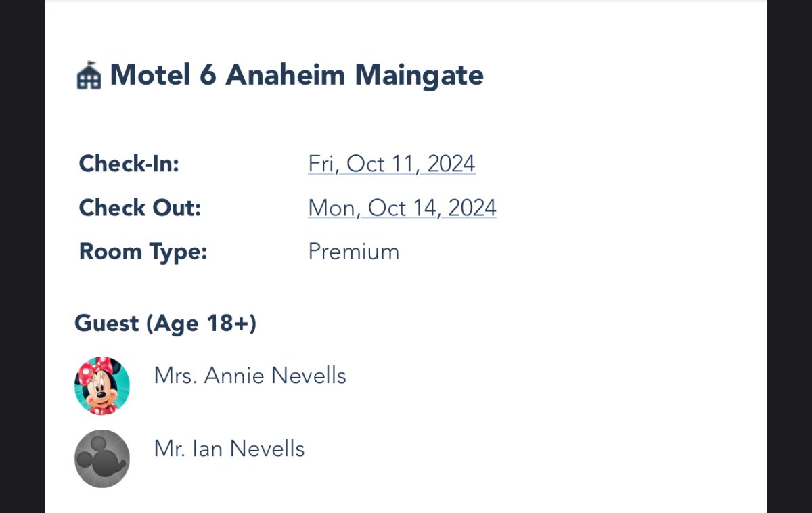
Task: Select the Premium room type value
Action: point(353,252)
